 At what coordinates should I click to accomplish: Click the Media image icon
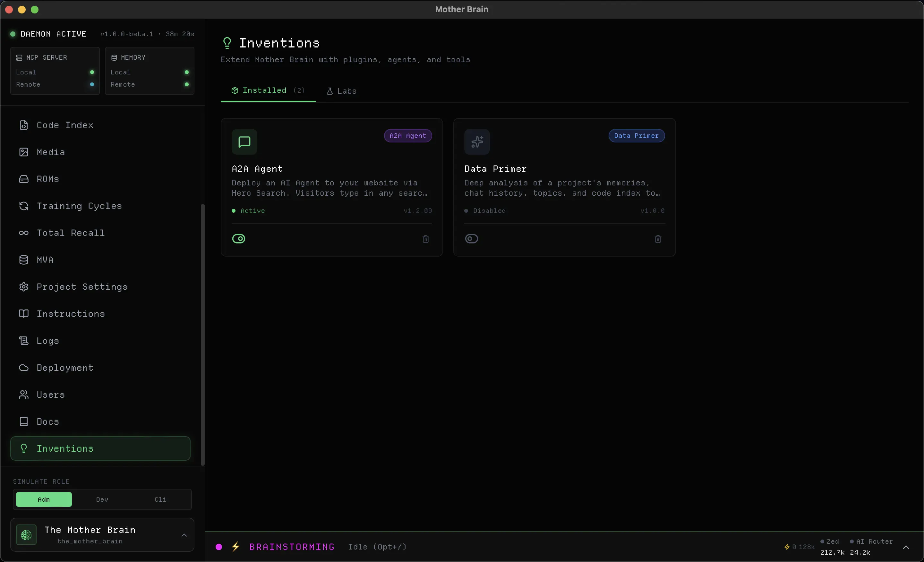(24, 152)
